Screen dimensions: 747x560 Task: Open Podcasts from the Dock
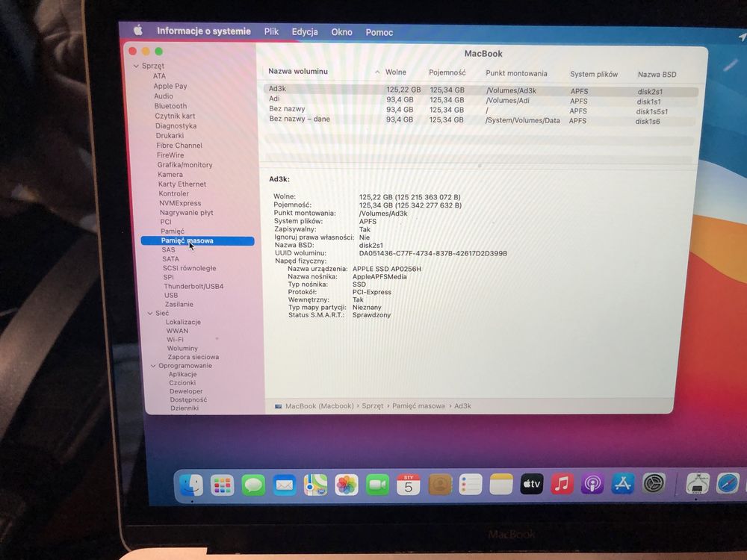click(x=592, y=484)
